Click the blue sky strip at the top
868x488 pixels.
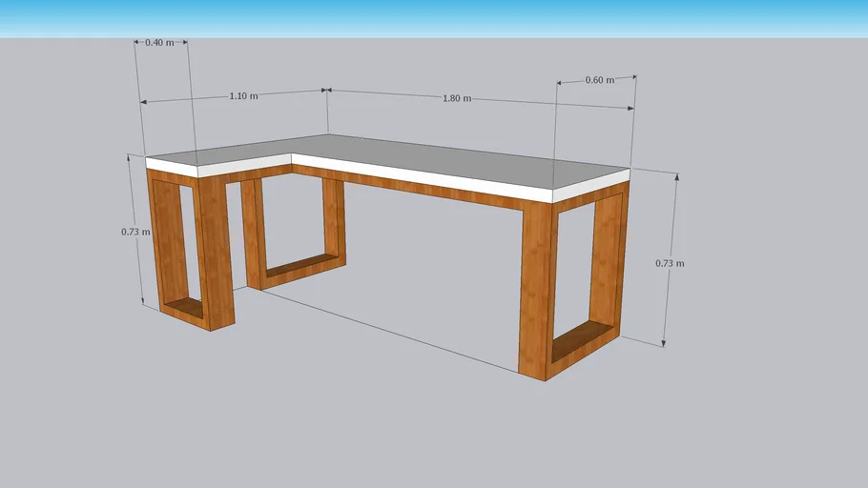(x=434, y=17)
